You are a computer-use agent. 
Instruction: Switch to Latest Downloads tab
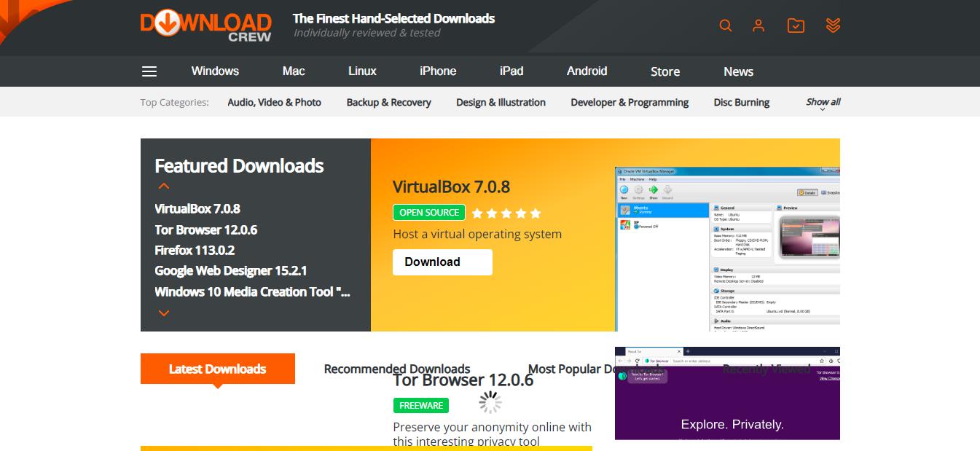tap(218, 369)
